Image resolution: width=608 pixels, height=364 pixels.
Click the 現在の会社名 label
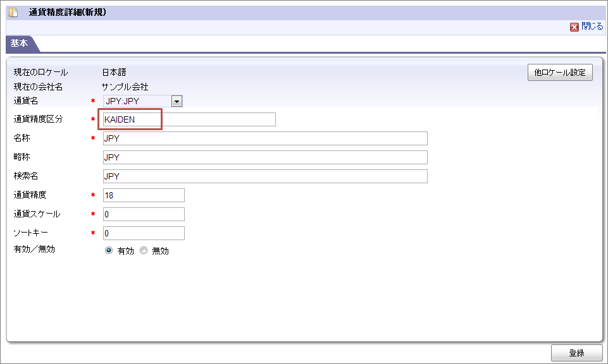pos(38,87)
